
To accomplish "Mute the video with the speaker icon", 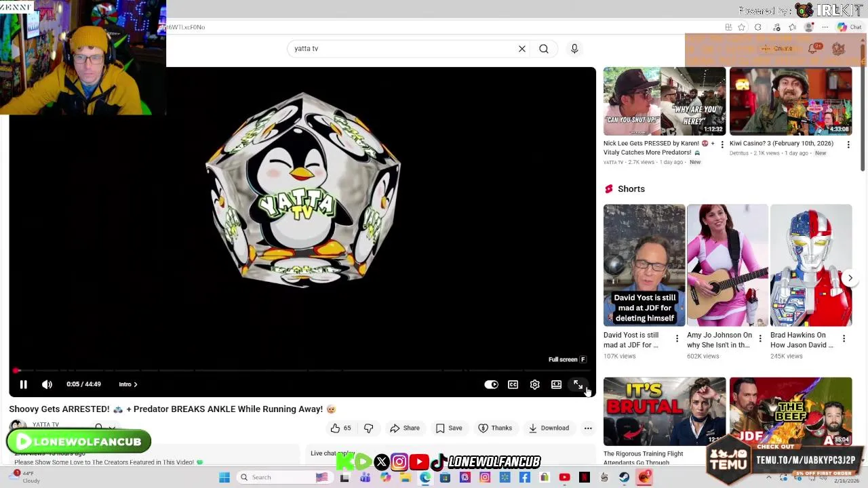I will click(x=47, y=384).
